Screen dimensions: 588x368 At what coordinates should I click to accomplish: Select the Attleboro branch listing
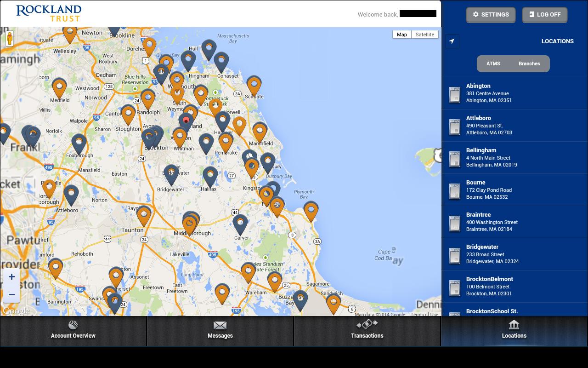point(505,125)
